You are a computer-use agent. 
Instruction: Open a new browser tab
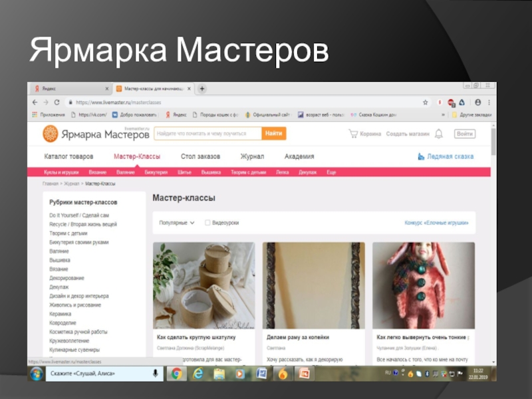202,88
